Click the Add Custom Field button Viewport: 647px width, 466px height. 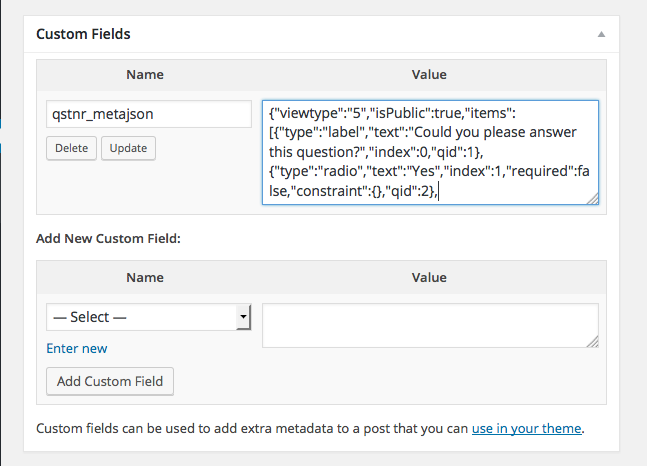pyautogui.click(x=110, y=381)
